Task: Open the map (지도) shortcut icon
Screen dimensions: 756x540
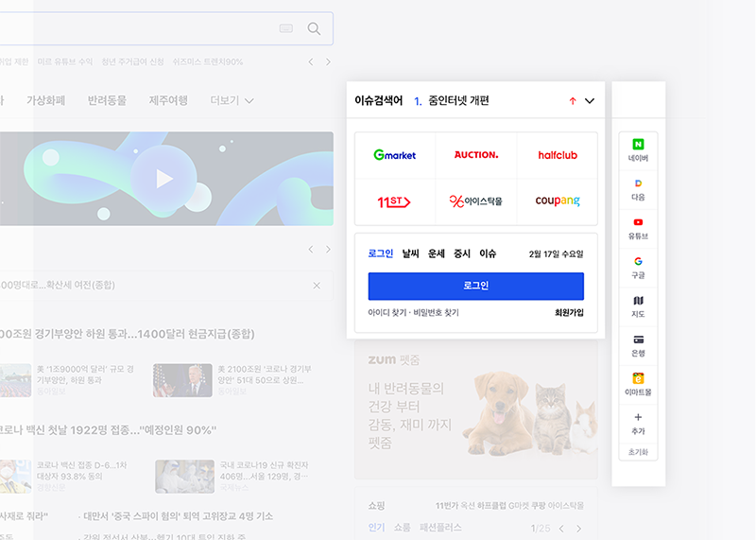Action: (x=638, y=307)
